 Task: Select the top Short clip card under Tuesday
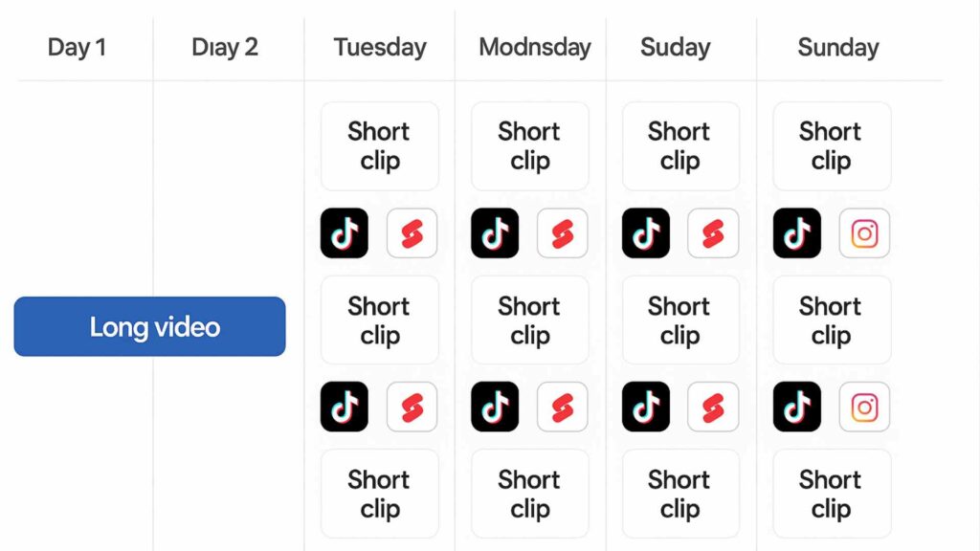[380, 146]
